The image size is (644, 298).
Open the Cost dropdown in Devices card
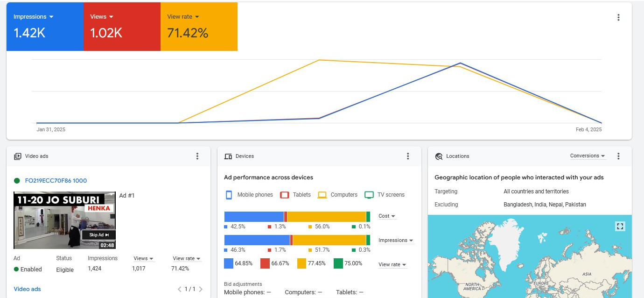click(387, 216)
